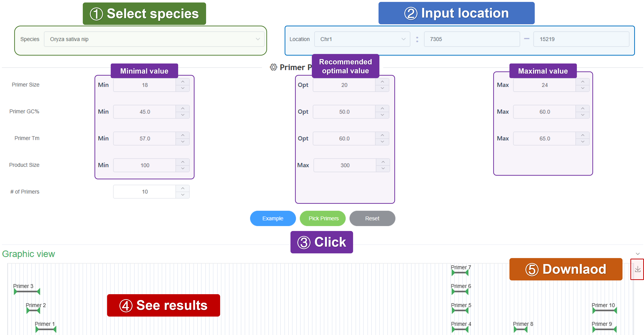Click the Example button

(273, 218)
